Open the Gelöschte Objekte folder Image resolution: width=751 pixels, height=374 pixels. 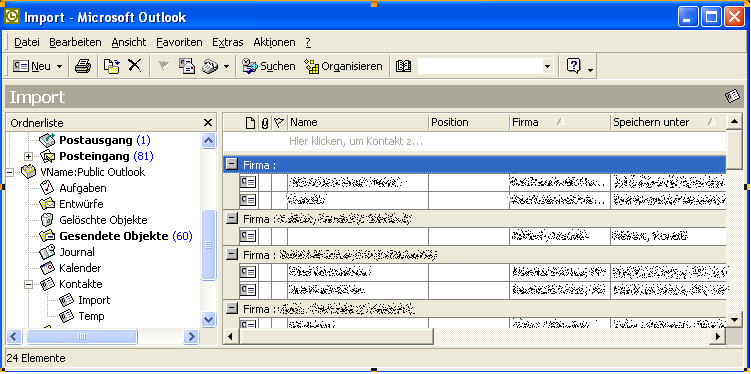click(103, 220)
